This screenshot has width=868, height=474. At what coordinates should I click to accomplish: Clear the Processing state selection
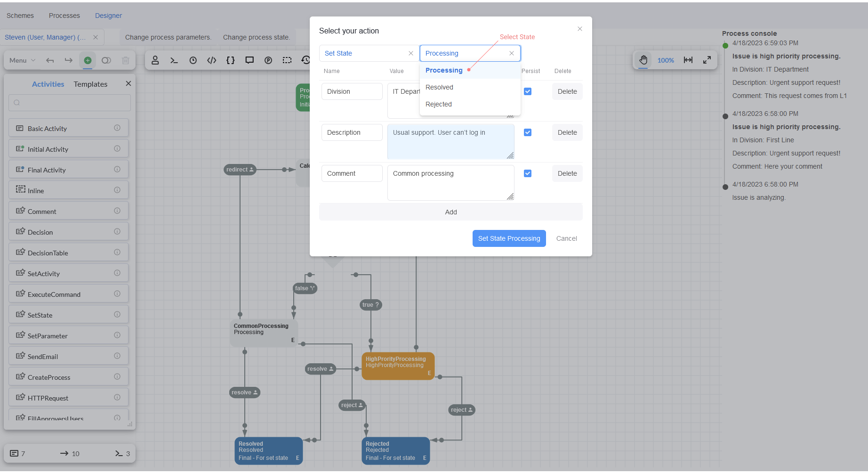[512, 53]
